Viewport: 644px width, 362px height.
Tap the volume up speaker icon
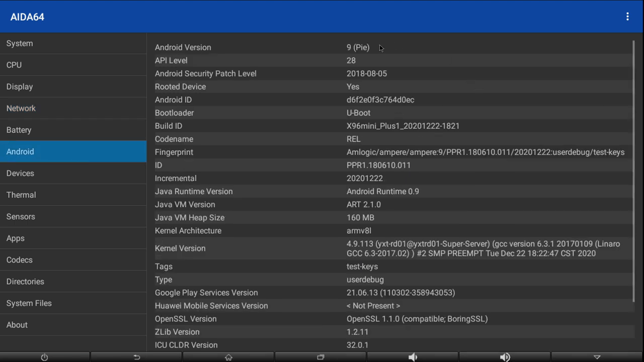pos(505,357)
